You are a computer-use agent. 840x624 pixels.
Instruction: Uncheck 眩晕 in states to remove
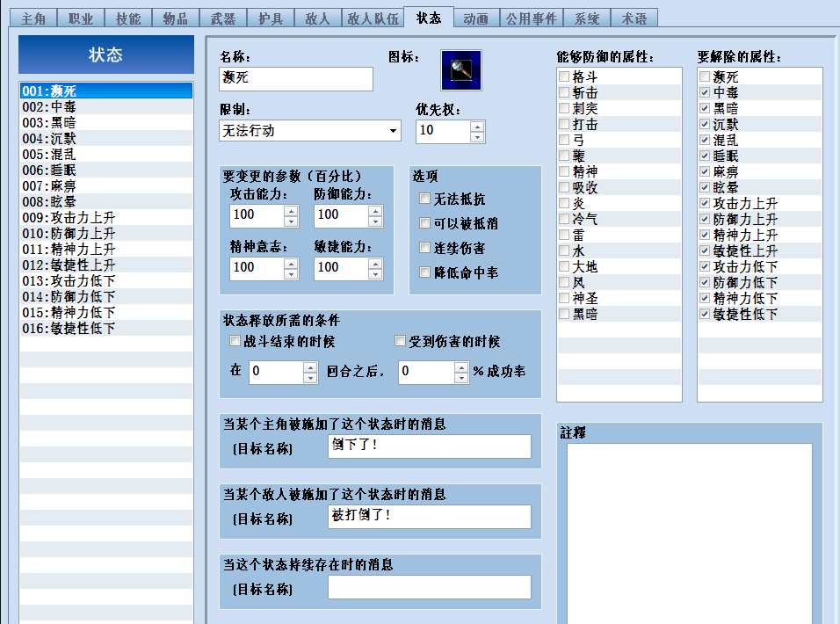[x=705, y=187]
